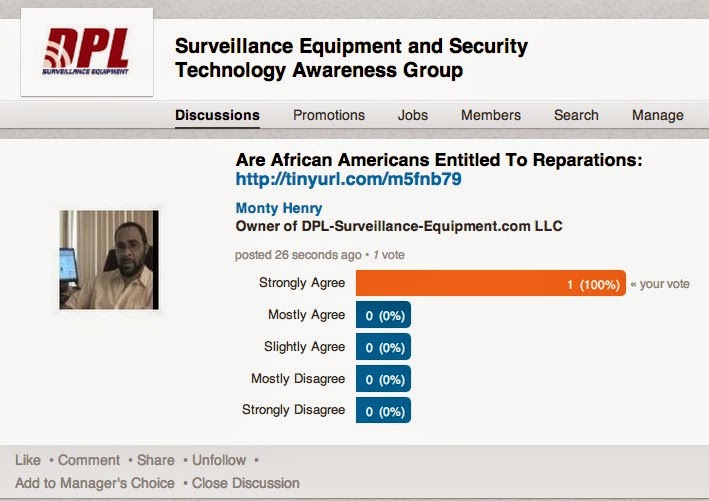Click the Strongly Disagree result bar
The image size is (709, 501).
click(x=384, y=410)
